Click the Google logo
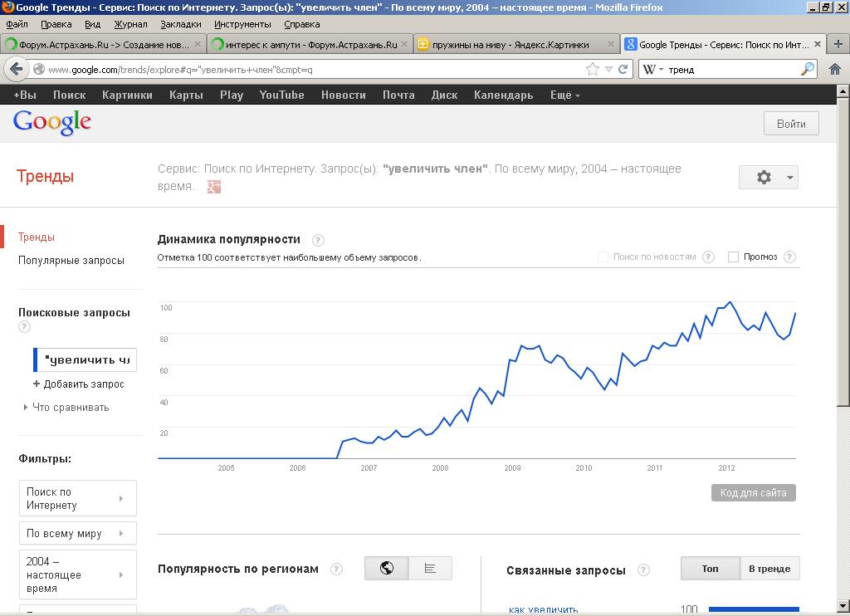 tap(52, 123)
